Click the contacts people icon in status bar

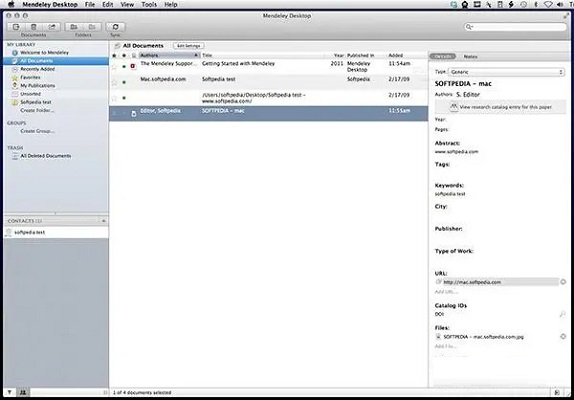23,392
